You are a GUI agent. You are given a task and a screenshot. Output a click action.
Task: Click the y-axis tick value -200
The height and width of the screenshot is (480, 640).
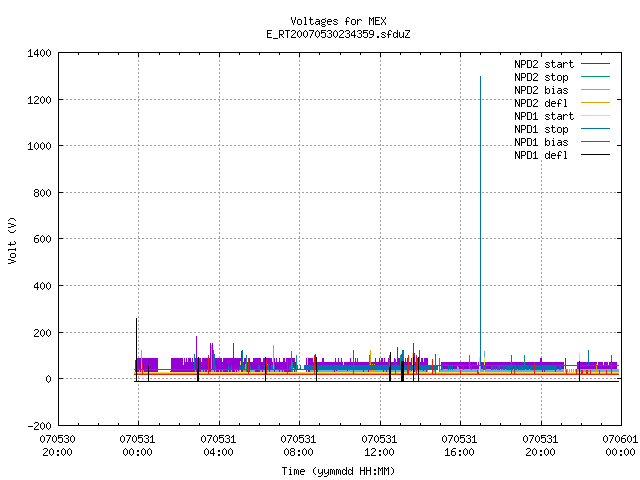(39, 426)
